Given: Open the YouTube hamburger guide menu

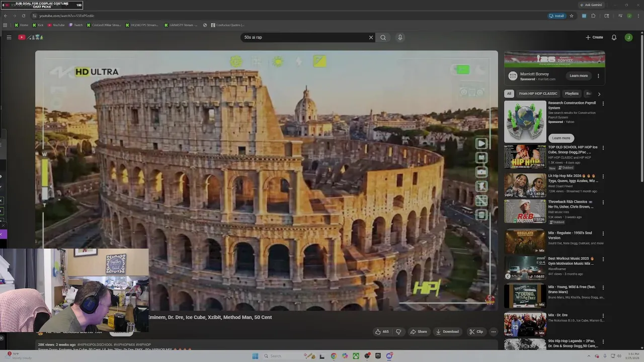Looking at the screenshot, I should coord(9,37).
